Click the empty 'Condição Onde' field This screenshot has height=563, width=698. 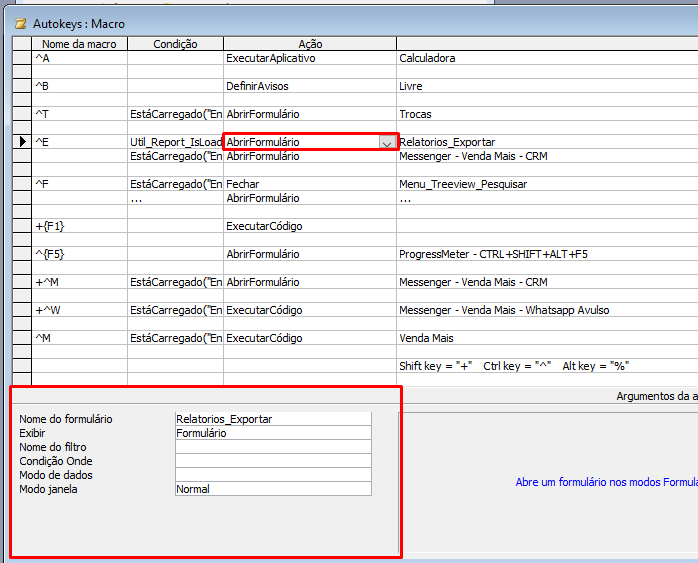(272, 461)
